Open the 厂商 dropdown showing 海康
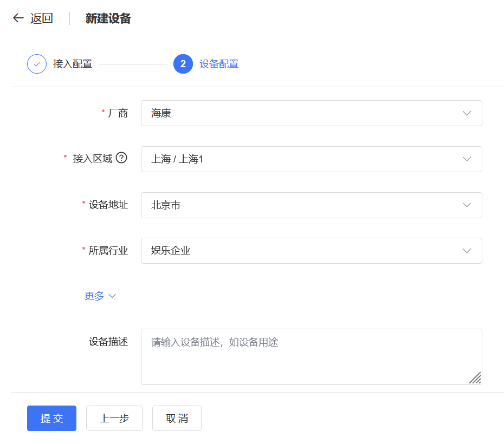504x444 pixels. pyautogui.click(x=303, y=113)
